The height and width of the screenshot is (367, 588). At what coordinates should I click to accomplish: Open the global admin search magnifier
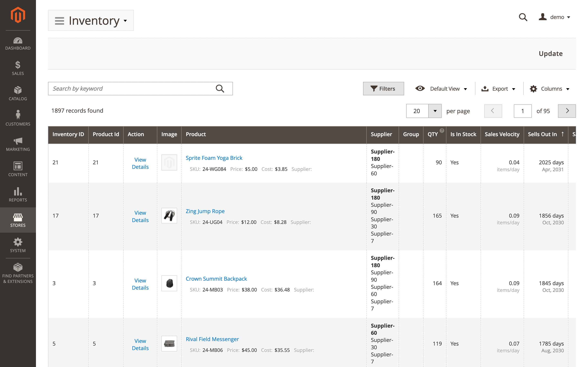(523, 17)
